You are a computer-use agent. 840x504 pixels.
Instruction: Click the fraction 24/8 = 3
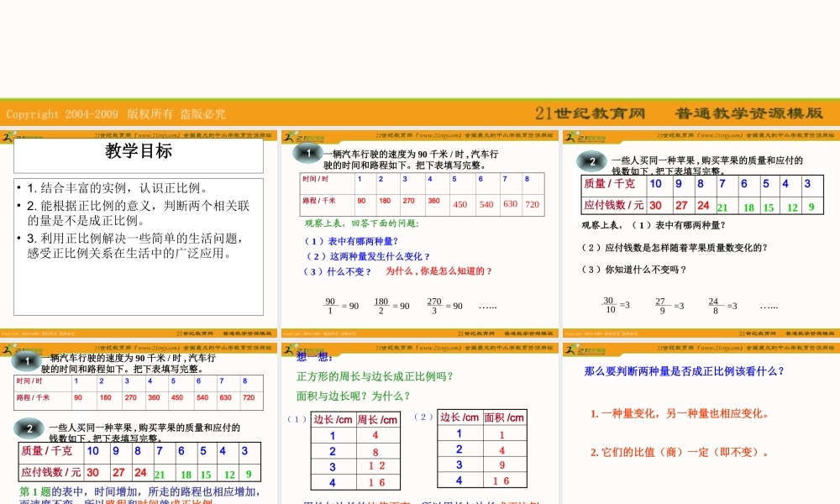point(722,305)
